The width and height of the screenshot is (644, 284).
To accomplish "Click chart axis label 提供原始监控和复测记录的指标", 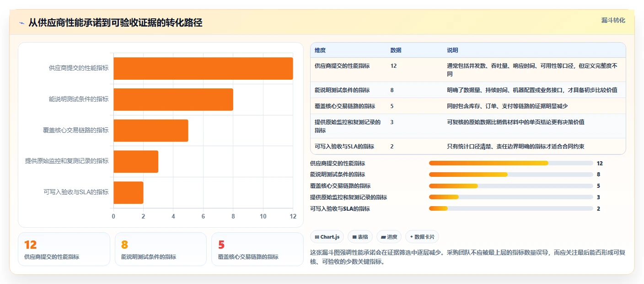I will [x=67, y=161].
